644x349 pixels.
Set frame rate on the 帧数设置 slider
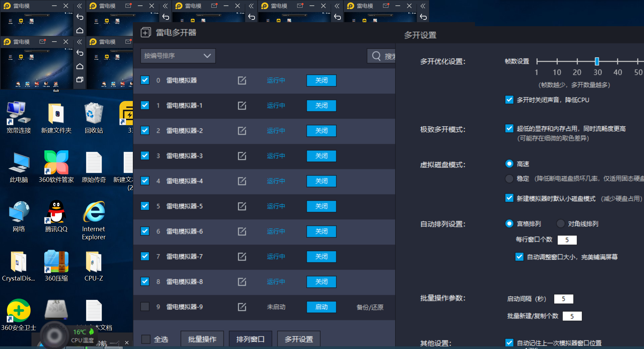pyautogui.click(x=597, y=61)
